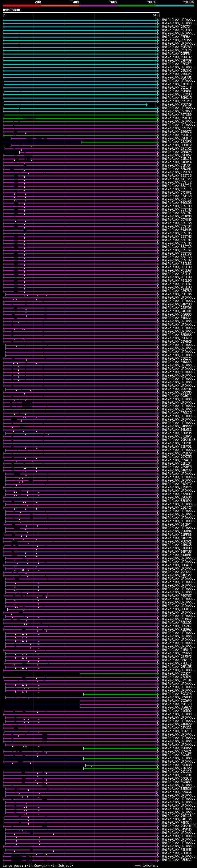
Task: Select hit label UniRef100_Q56WR8
Action: pos(176,152)
